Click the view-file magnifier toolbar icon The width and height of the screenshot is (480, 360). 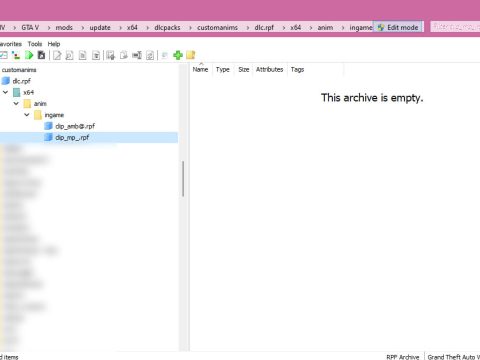click(69, 55)
